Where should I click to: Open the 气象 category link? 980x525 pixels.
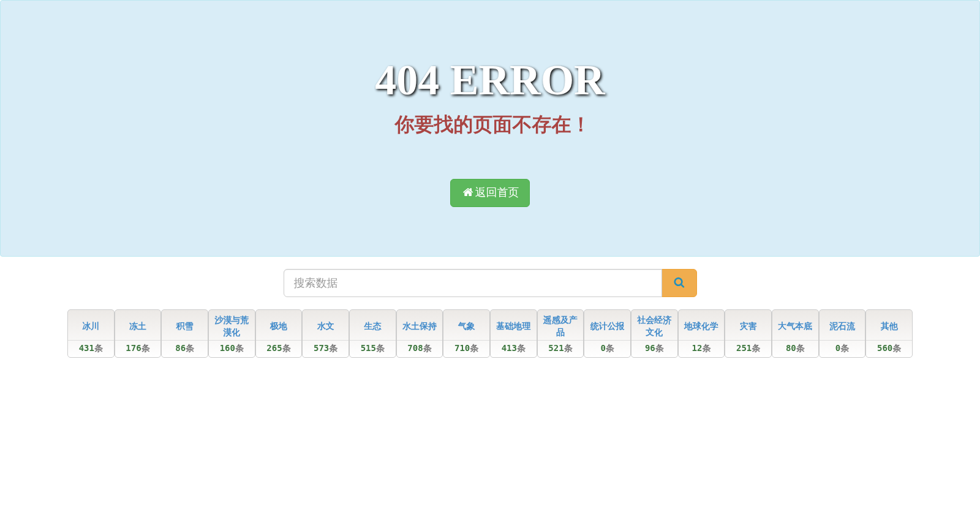466,326
